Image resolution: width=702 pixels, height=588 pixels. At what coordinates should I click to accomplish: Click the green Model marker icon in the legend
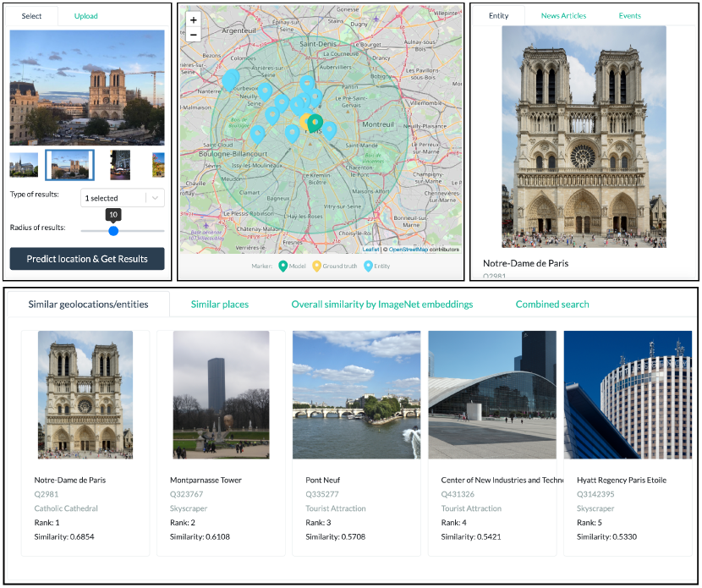[283, 266]
